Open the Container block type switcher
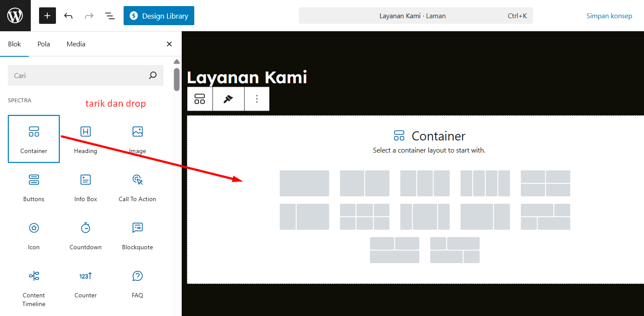 (199, 99)
